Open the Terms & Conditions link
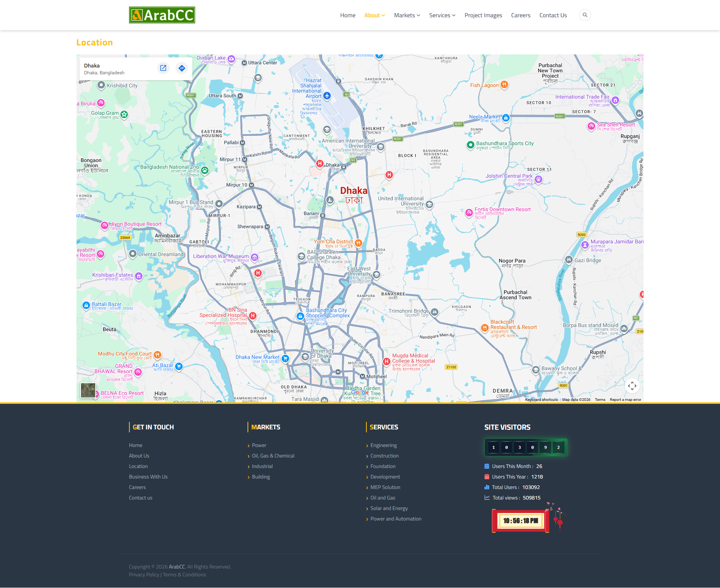The height and width of the screenshot is (588, 720). coord(184,575)
